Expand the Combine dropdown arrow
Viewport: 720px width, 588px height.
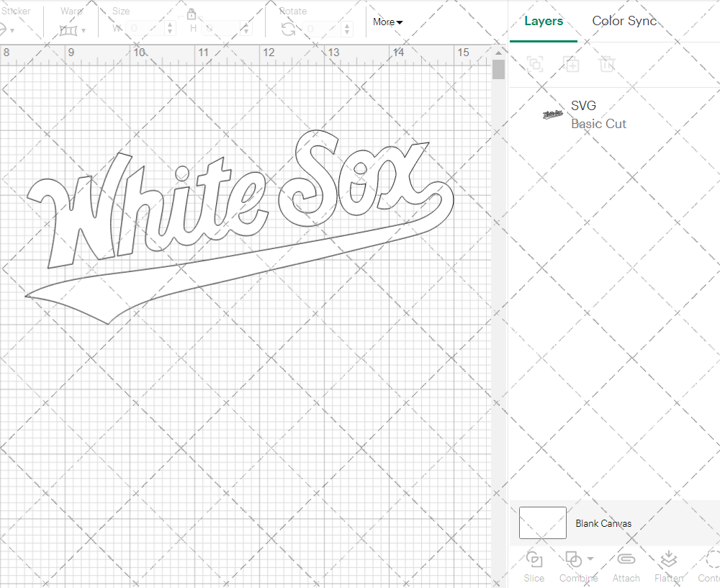click(590, 558)
